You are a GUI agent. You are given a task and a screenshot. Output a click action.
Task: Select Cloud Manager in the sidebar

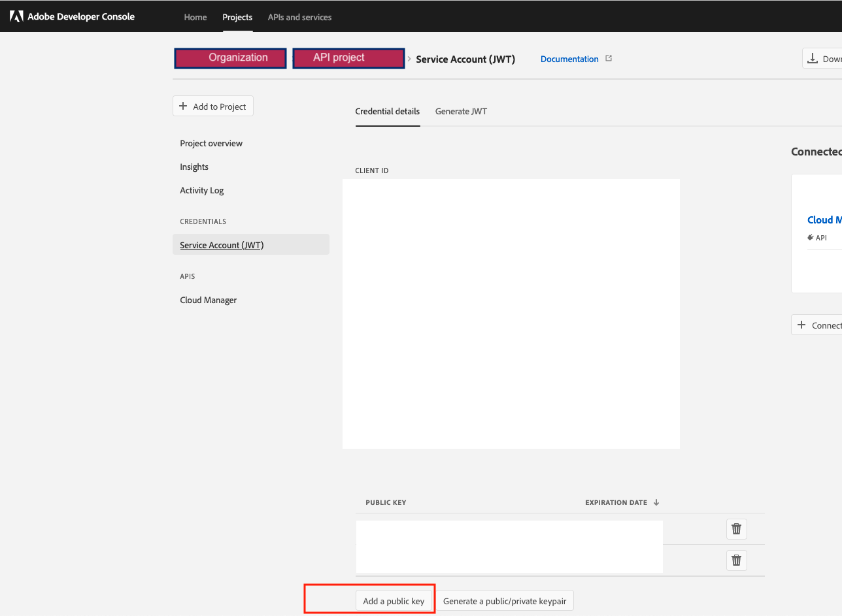(x=208, y=299)
